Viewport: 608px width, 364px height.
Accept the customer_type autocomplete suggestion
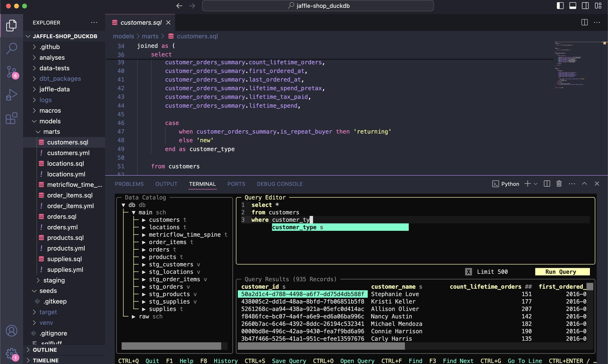tap(340, 227)
